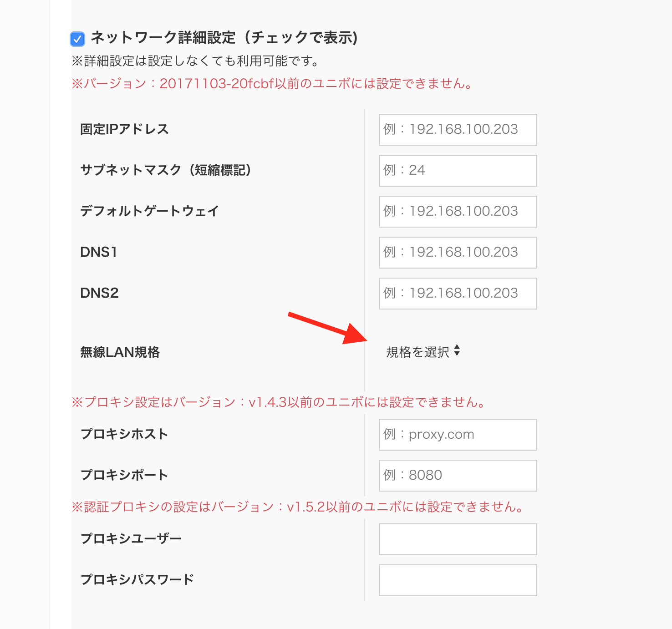Click the 固定IPアドレス input field
This screenshot has height=629, width=672.
[x=458, y=130]
